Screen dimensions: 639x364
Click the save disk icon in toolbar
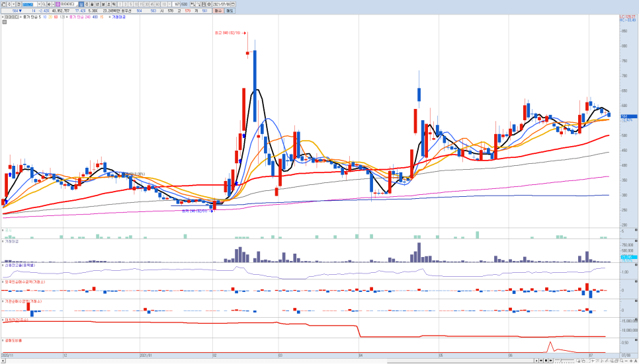click(203, 4)
